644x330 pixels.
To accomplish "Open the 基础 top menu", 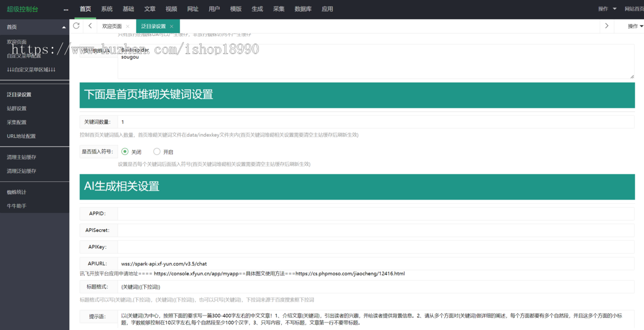I will pyautogui.click(x=128, y=9).
